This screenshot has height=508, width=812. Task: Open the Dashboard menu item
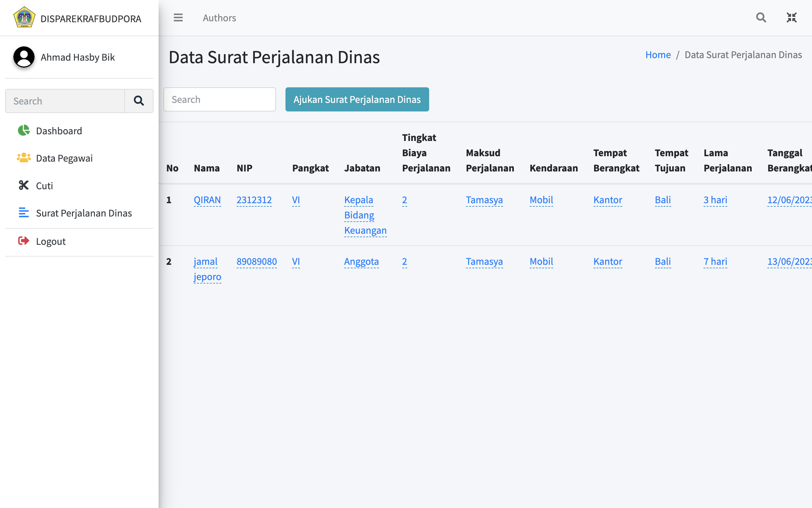click(x=79, y=131)
